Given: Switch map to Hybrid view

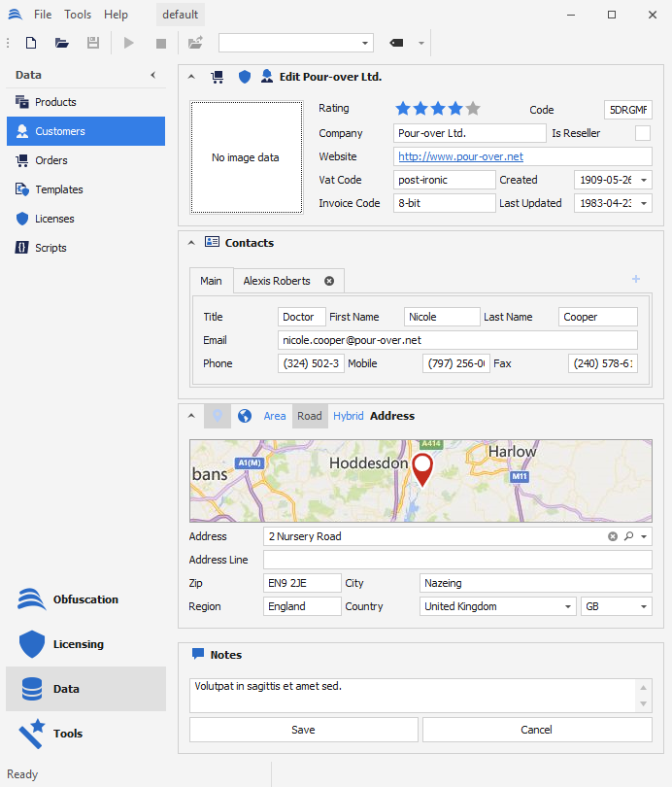Looking at the screenshot, I should pyautogui.click(x=348, y=416).
